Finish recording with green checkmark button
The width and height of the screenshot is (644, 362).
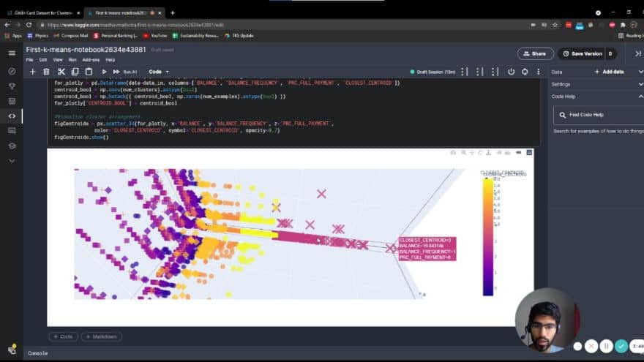[621, 347]
